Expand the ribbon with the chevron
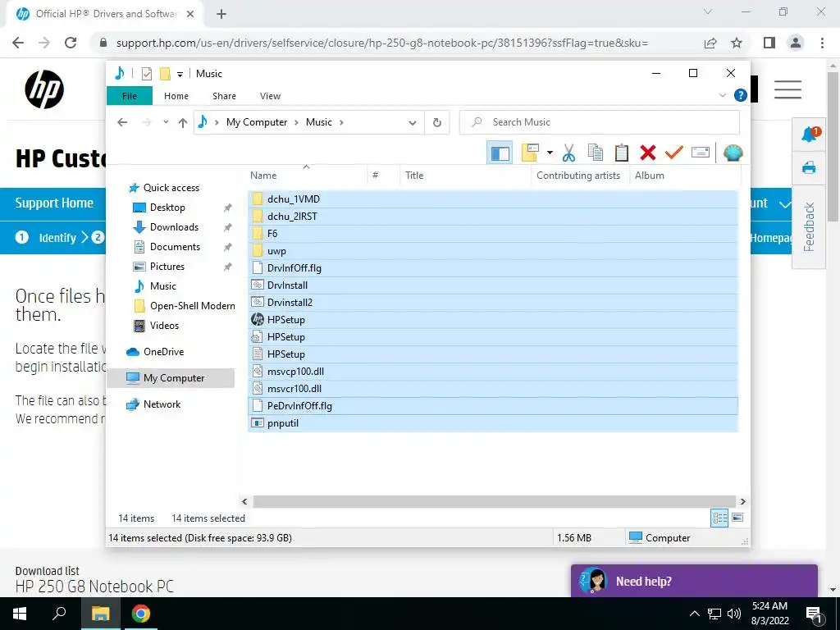 click(722, 95)
